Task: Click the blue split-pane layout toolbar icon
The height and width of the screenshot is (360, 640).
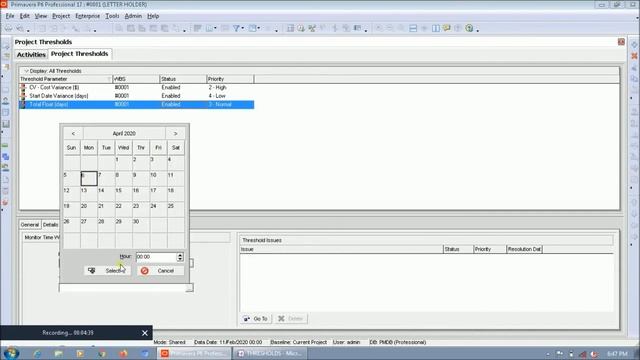Action: point(413,28)
